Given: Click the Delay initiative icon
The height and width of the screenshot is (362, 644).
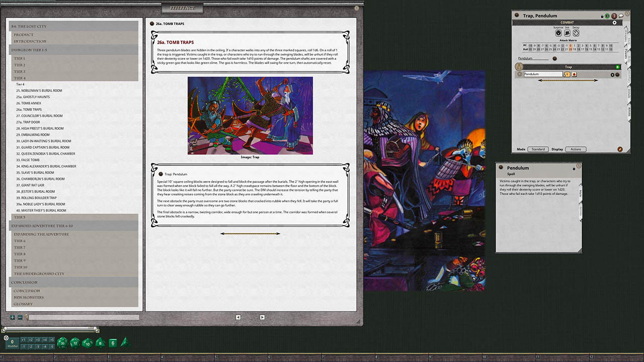Looking at the screenshot, I should pyautogui.click(x=576, y=33).
